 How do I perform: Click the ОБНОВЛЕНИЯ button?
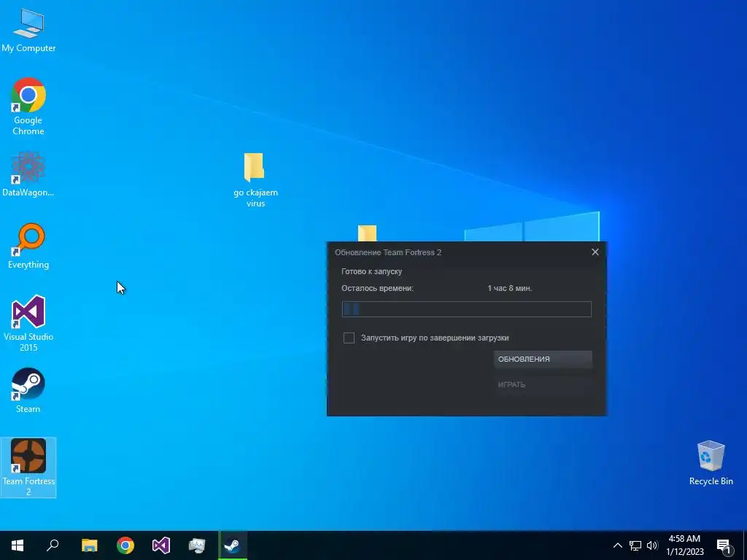543,359
